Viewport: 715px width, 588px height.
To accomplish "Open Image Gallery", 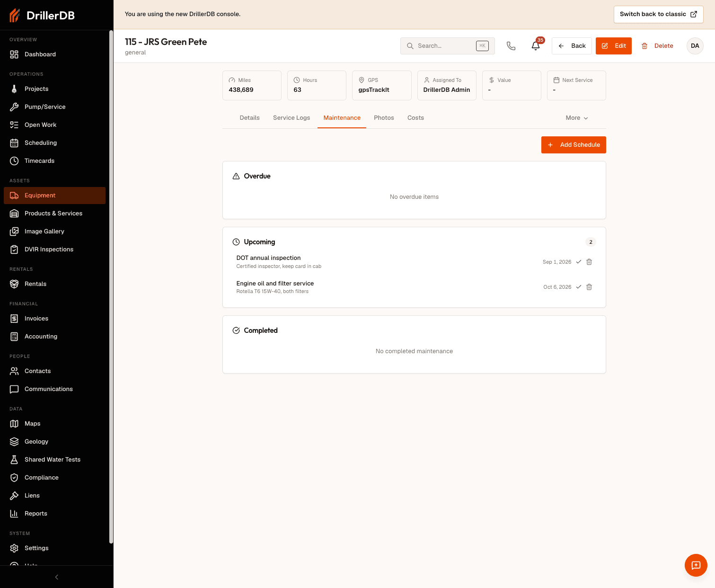I will click(x=54, y=232).
